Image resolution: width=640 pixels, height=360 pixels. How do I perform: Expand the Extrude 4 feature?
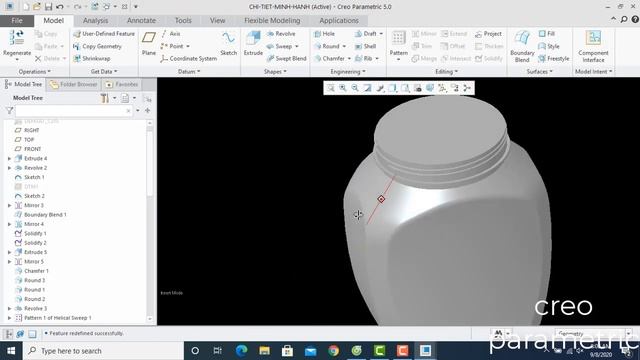pyautogui.click(x=9, y=158)
